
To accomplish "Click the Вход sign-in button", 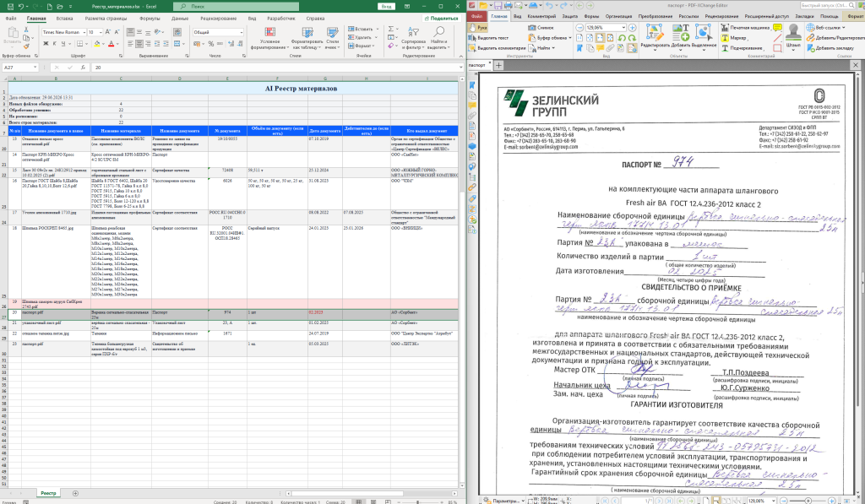I will coord(387,7).
